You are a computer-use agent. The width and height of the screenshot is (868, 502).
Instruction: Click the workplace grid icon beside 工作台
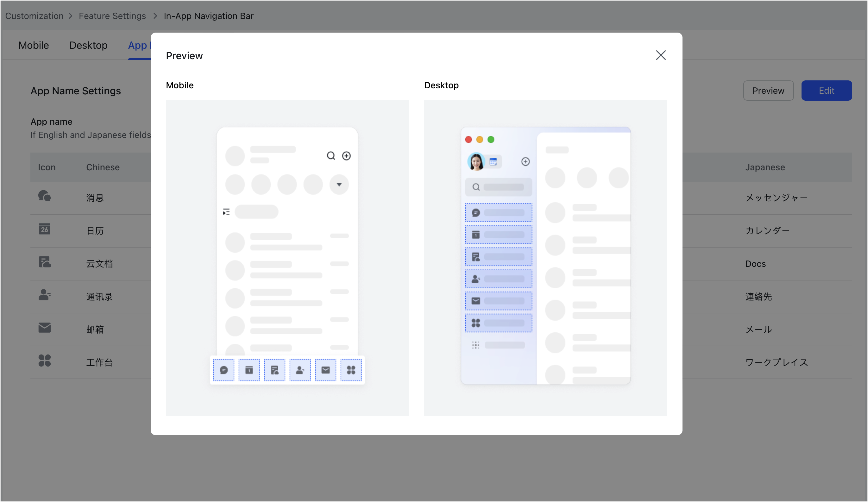click(44, 361)
